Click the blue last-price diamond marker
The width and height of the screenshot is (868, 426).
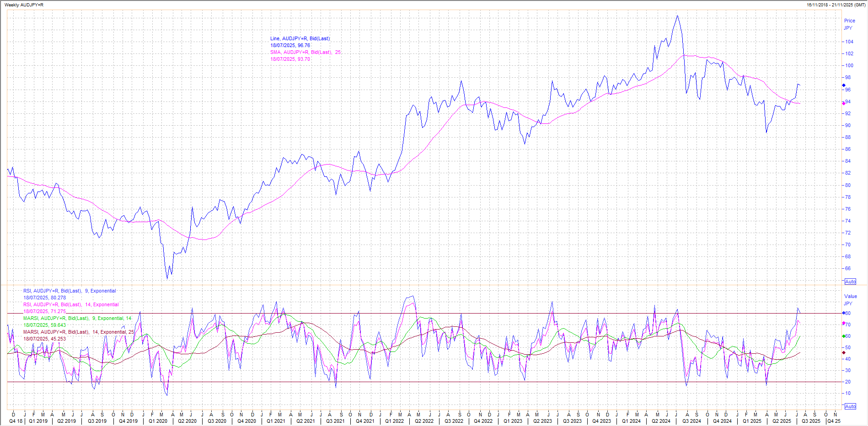point(844,85)
